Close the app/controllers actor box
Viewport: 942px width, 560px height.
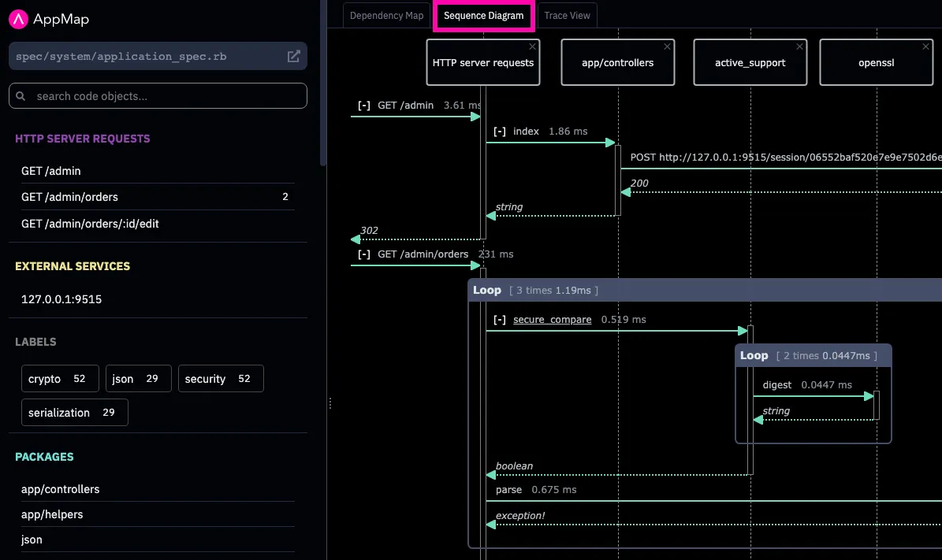click(x=667, y=46)
